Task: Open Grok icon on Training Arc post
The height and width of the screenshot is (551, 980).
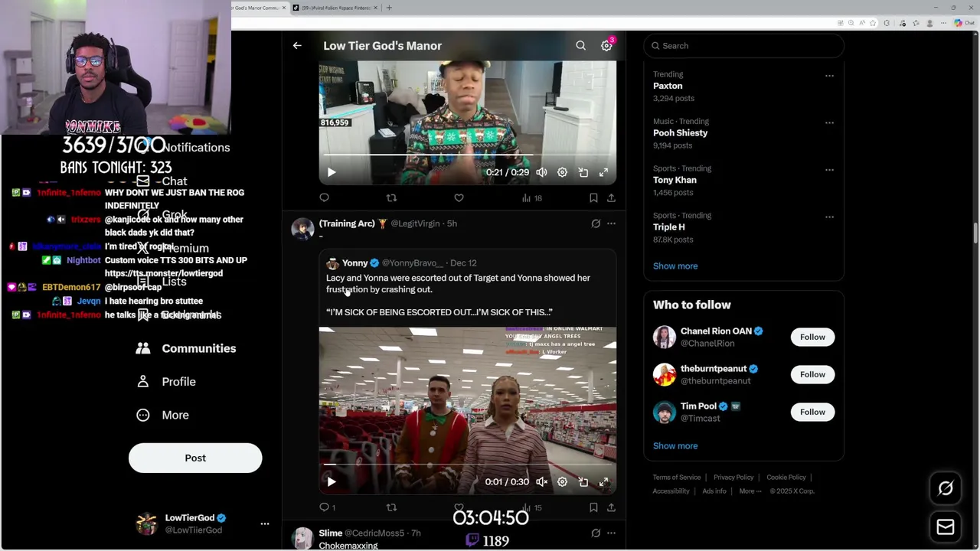Action: tap(596, 223)
